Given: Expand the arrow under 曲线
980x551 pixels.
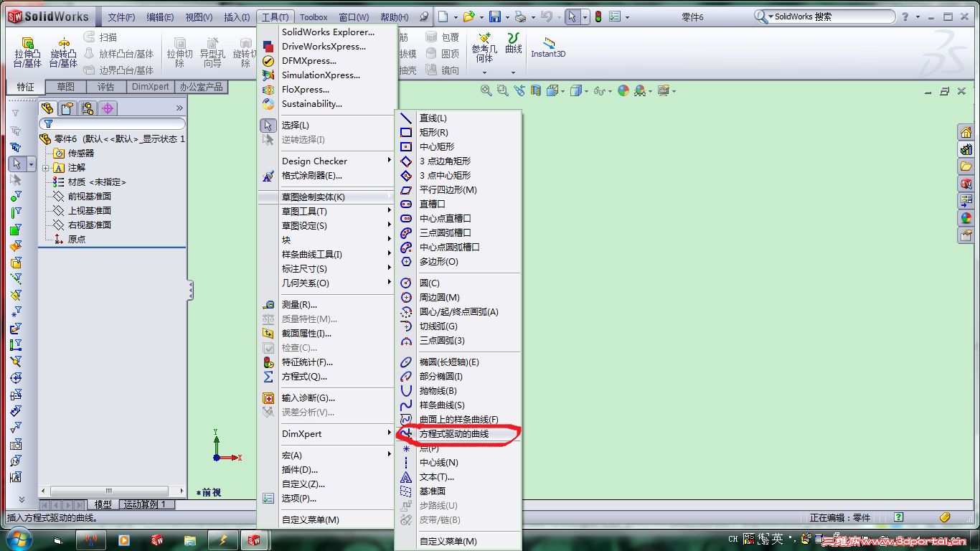Looking at the screenshot, I should tap(513, 72).
